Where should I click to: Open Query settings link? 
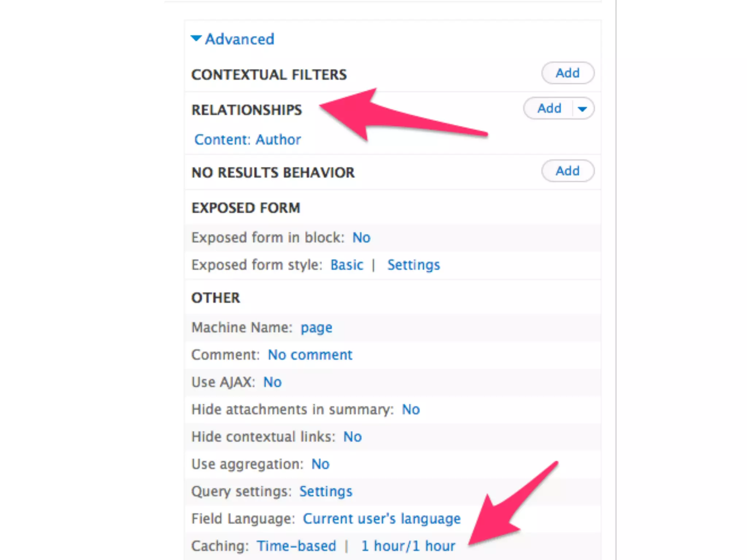point(326,491)
